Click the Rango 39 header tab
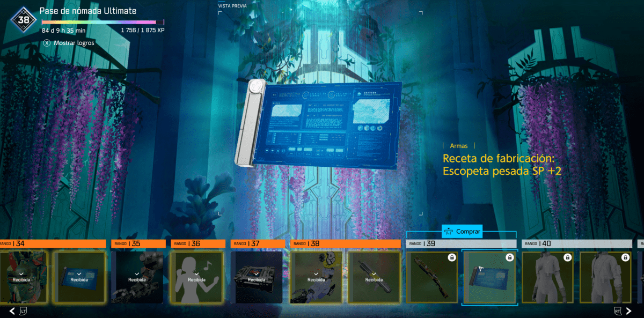The height and width of the screenshot is (318, 644). [x=461, y=244]
